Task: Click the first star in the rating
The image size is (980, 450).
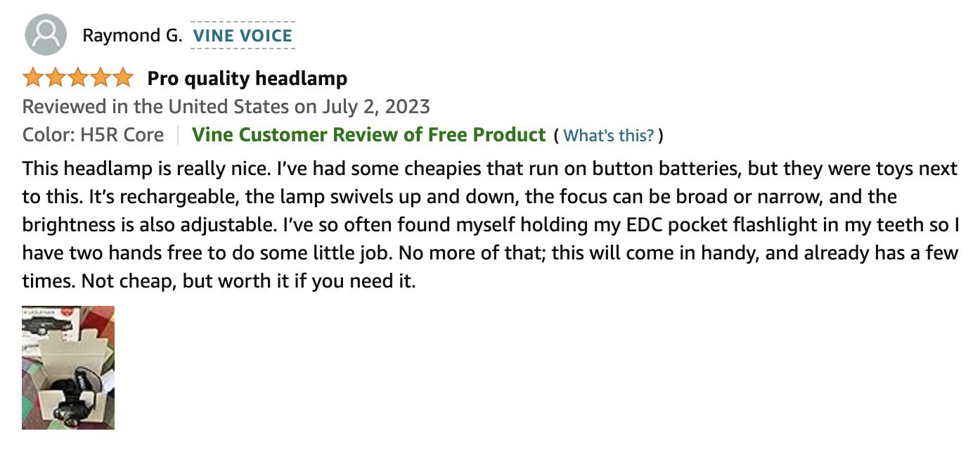Action: click(34, 78)
